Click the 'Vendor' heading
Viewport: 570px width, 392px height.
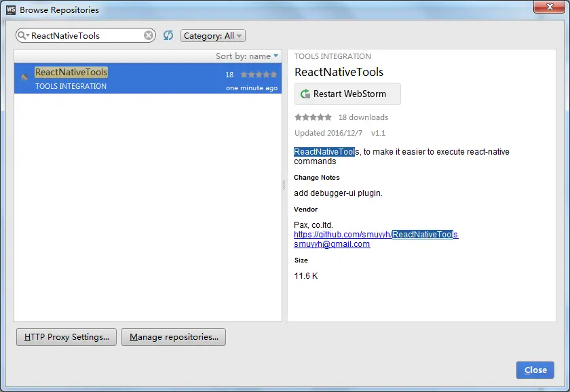tap(306, 210)
